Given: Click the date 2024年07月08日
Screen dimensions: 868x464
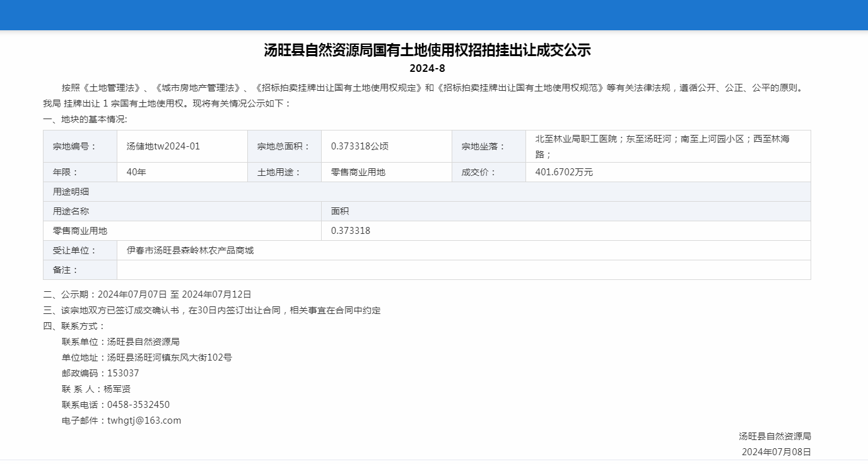Looking at the screenshot, I should (777, 452).
